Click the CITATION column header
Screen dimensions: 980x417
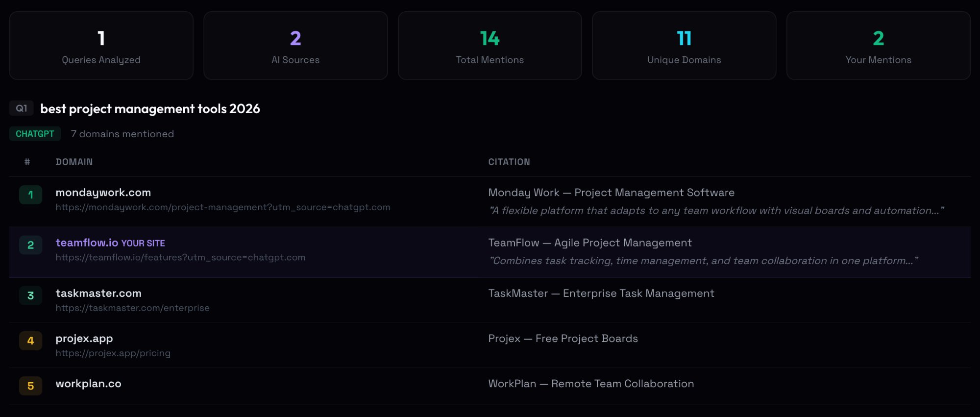coord(509,162)
